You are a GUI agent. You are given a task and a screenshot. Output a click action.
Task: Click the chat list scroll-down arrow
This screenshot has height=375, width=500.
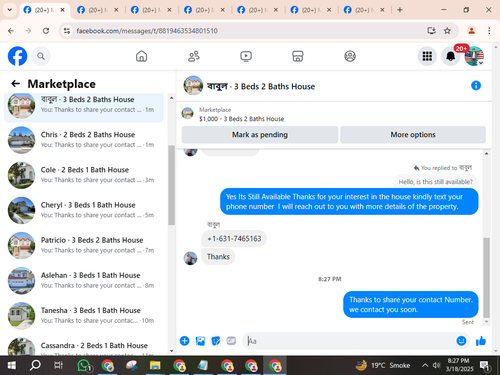[172, 351]
